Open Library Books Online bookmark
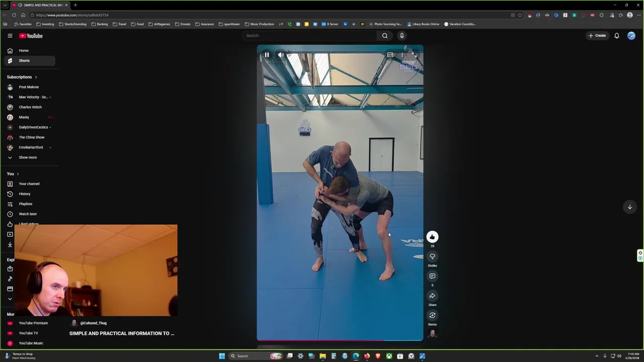The image size is (644, 362). click(x=423, y=24)
